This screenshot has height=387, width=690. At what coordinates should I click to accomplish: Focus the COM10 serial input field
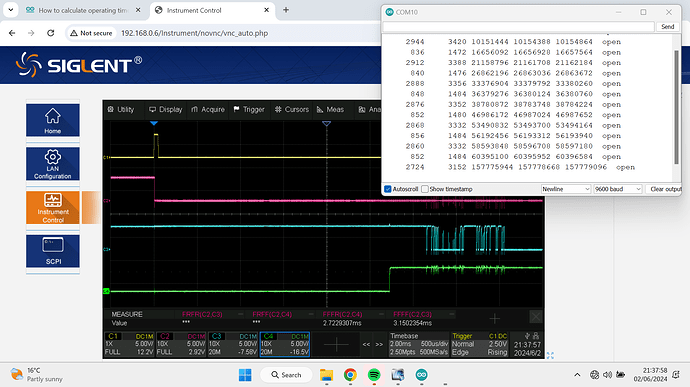pos(518,27)
